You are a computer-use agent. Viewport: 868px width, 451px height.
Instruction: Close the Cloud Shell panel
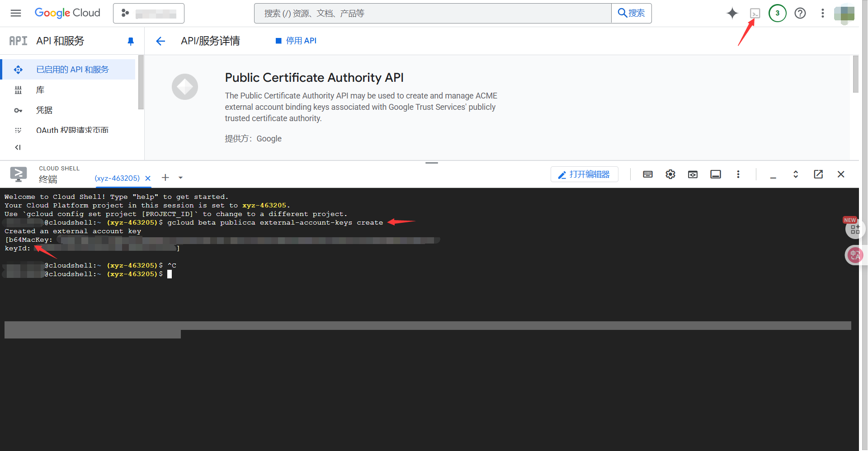coord(841,174)
